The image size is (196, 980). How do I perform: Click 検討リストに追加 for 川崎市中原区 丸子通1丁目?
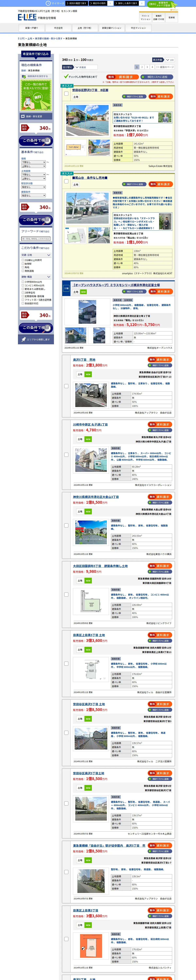[x=160, y=430]
